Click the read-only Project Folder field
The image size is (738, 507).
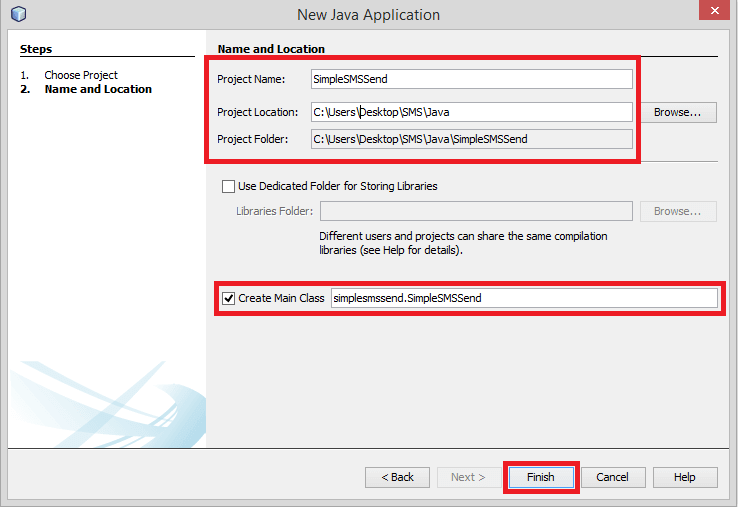tap(471, 139)
